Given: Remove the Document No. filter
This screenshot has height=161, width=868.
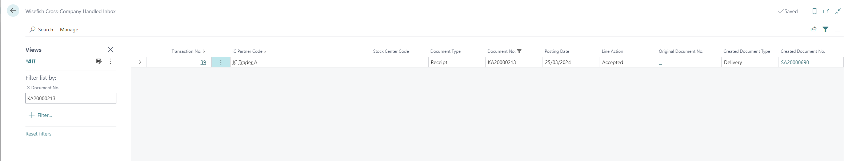Looking at the screenshot, I should 28,87.
